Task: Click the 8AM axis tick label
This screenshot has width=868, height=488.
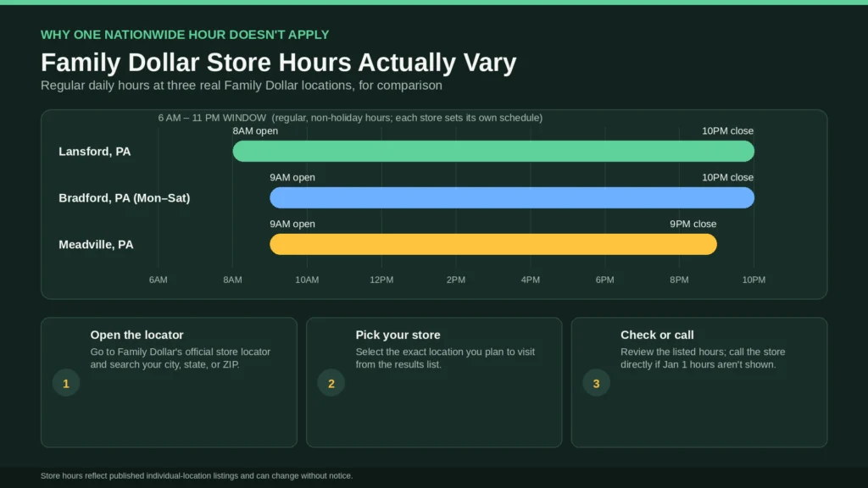Action: pos(232,280)
